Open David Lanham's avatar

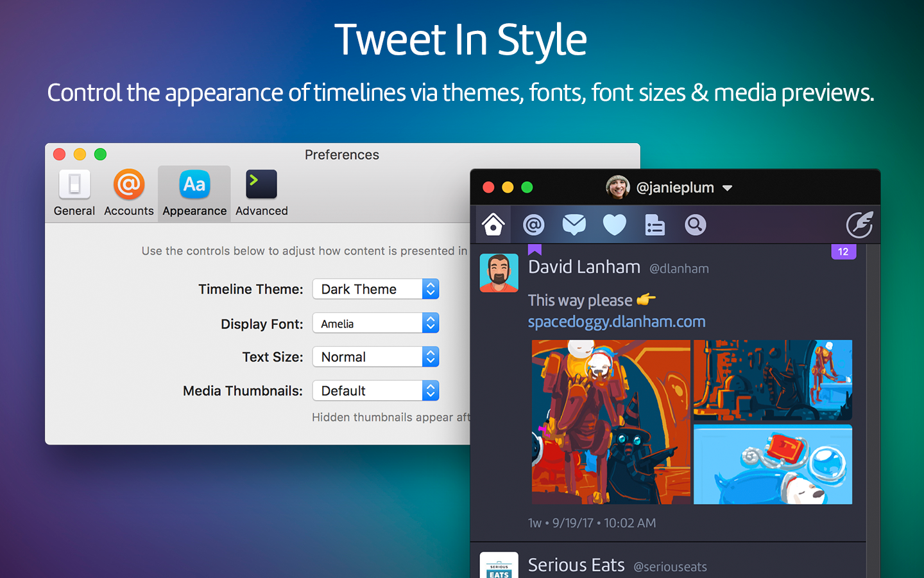pos(499,273)
